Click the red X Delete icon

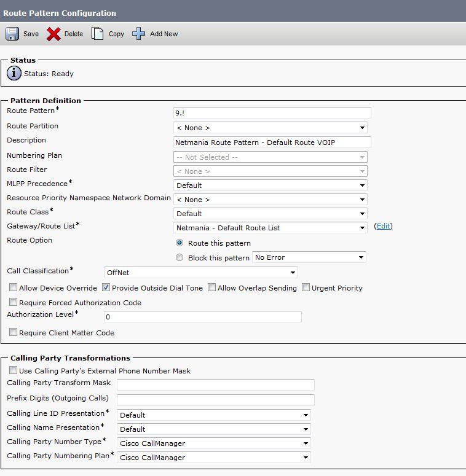coord(53,34)
